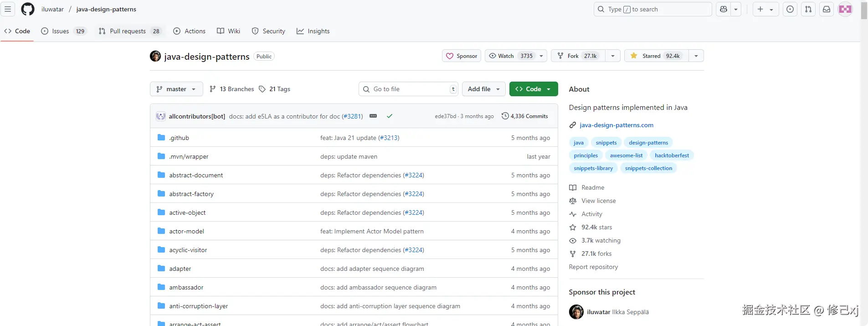Toggle Starred button for the repository

[657, 56]
